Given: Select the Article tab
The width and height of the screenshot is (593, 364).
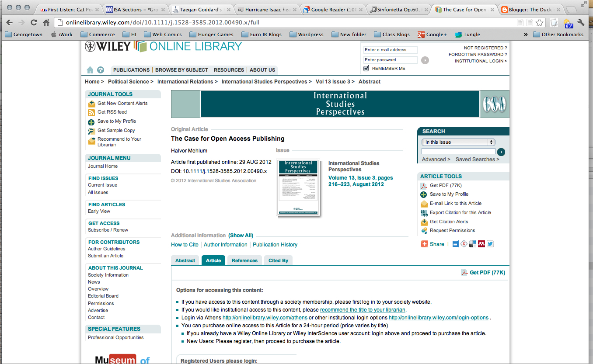Looking at the screenshot, I should [x=213, y=260].
